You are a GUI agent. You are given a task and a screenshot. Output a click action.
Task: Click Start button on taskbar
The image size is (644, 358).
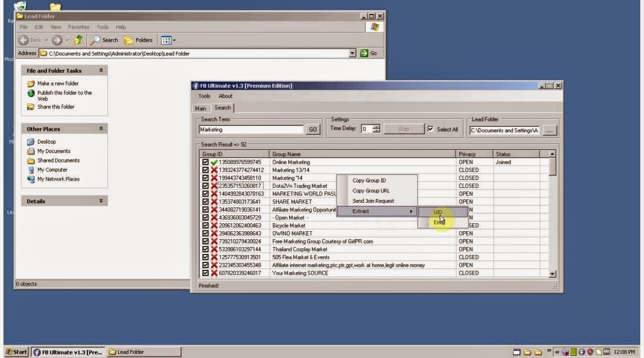(16, 352)
